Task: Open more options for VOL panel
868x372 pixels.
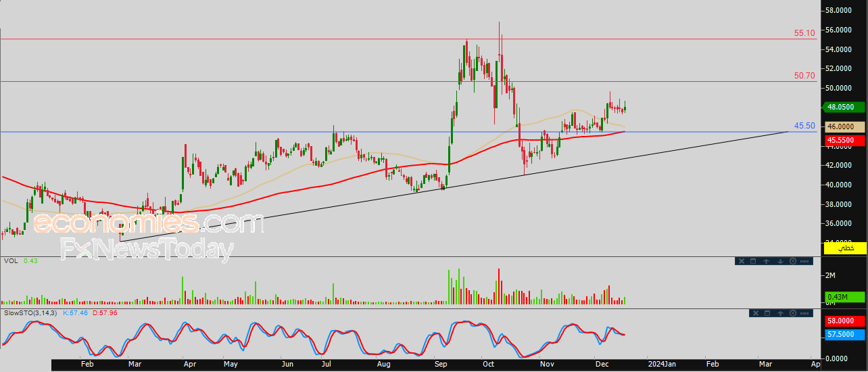Action: tap(804, 261)
